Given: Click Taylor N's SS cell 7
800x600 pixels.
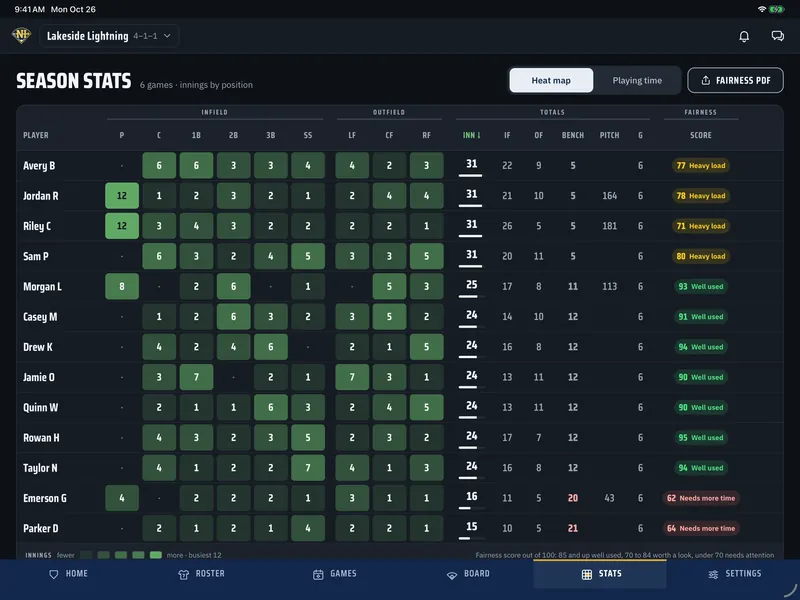Looking at the screenshot, I should (308, 468).
